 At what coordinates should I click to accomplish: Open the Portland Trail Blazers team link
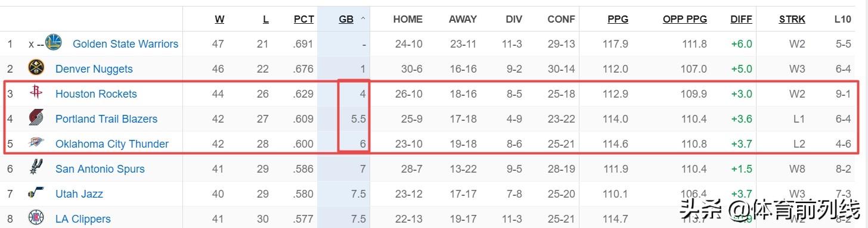pos(106,118)
